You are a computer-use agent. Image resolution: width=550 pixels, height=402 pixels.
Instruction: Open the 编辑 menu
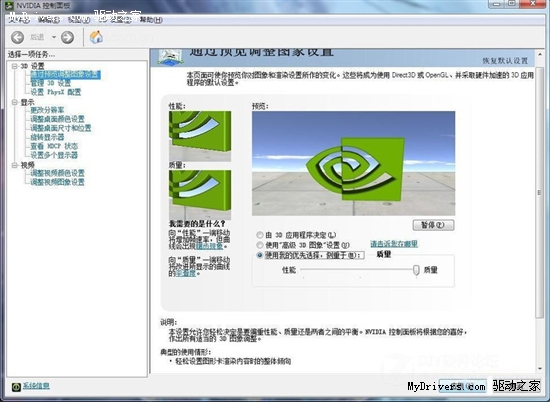pyautogui.click(x=48, y=20)
